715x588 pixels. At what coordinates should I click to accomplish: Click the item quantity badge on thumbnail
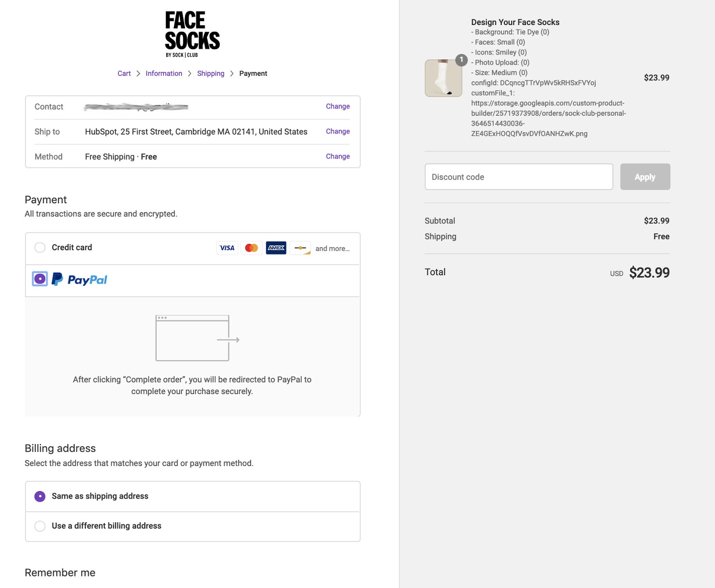(461, 60)
